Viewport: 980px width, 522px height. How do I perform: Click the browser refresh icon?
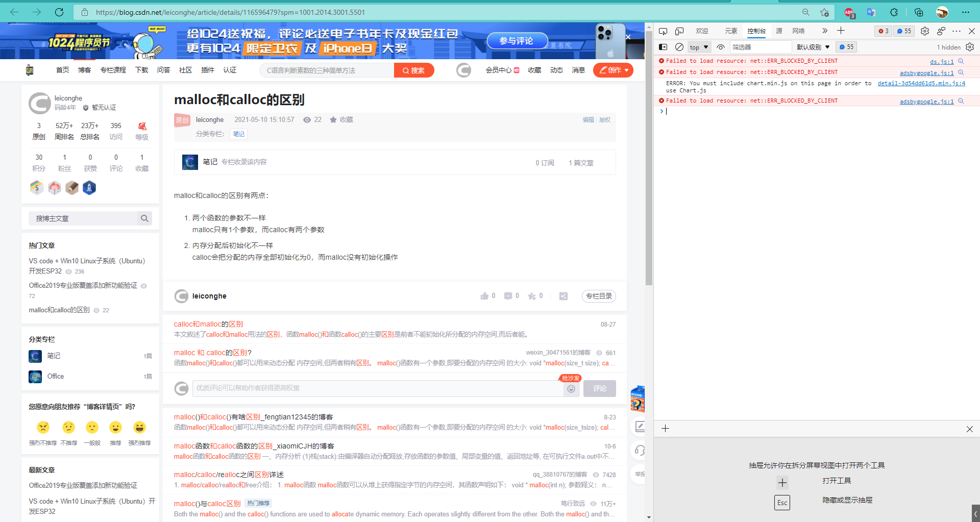tap(59, 12)
